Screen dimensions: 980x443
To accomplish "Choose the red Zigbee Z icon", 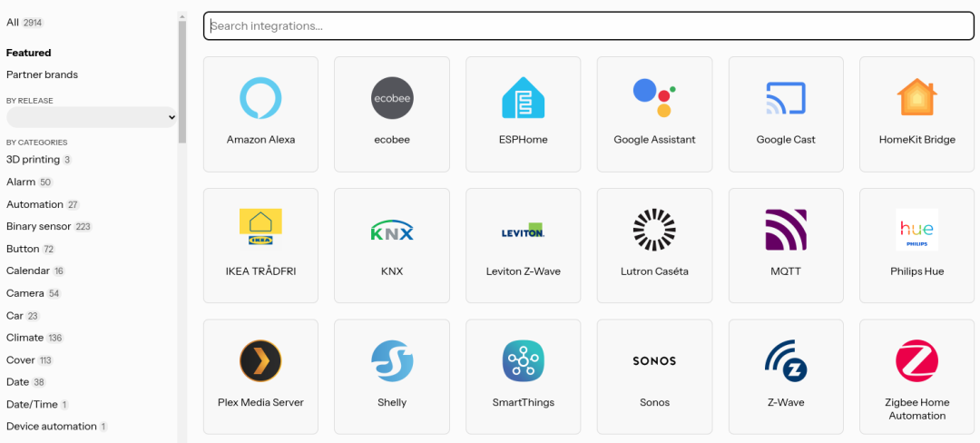I will tap(916, 360).
